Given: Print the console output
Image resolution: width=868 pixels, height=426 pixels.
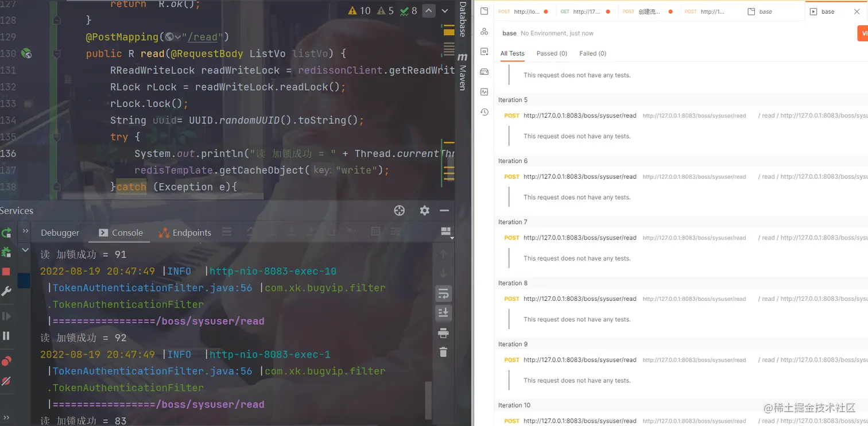Looking at the screenshot, I should click(x=443, y=333).
